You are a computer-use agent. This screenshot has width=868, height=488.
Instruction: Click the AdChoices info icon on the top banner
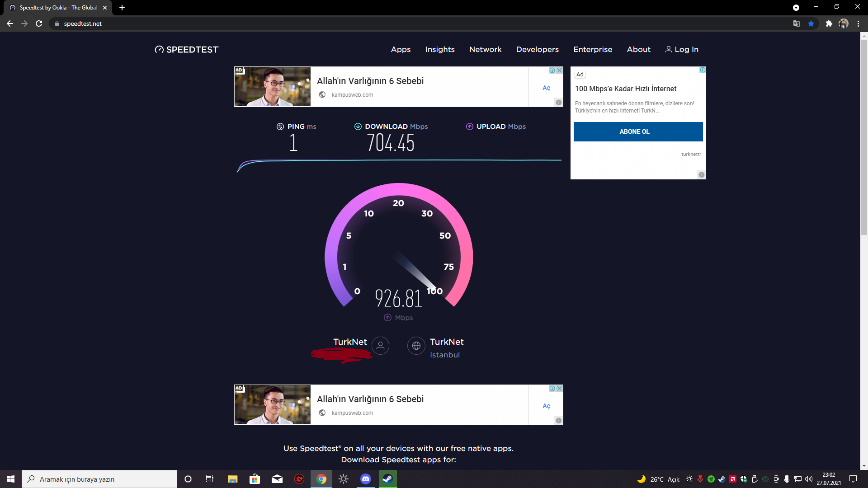point(552,70)
